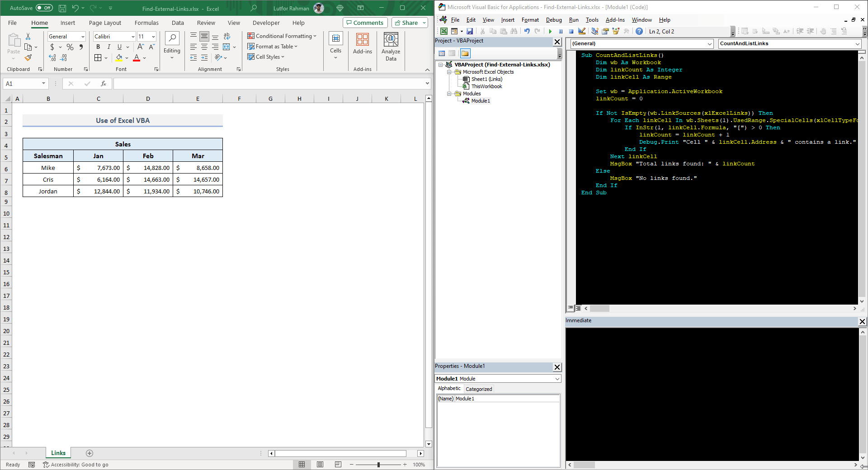The image size is (868, 470).
Task: Select Page Break Preview view icon
Action: pyautogui.click(x=338, y=465)
